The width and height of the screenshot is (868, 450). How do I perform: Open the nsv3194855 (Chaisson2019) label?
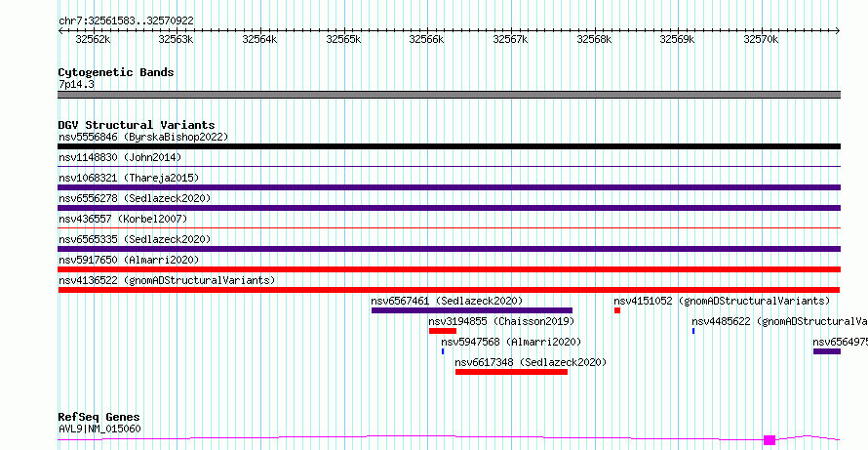pos(501,321)
